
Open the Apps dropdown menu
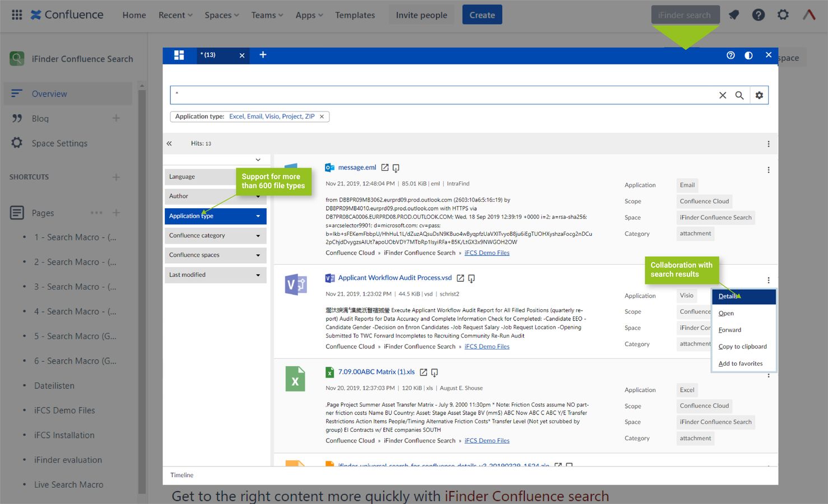[x=309, y=15]
